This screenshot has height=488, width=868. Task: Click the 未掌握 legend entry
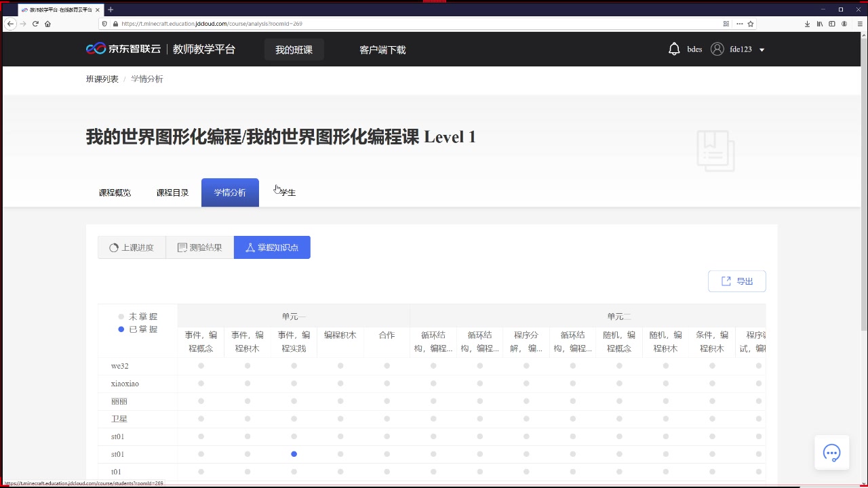coord(138,317)
